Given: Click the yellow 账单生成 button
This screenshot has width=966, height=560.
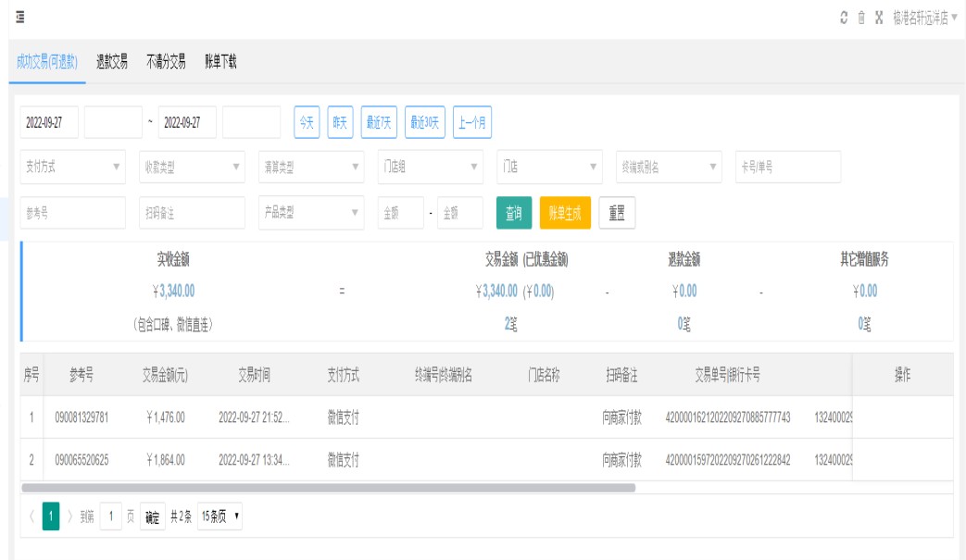Looking at the screenshot, I should [564, 213].
